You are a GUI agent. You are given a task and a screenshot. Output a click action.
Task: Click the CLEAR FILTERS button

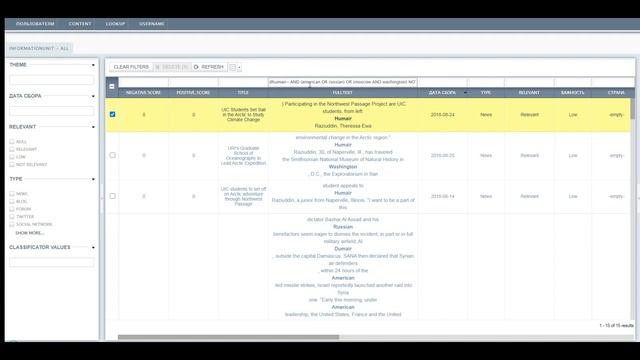pyautogui.click(x=131, y=67)
